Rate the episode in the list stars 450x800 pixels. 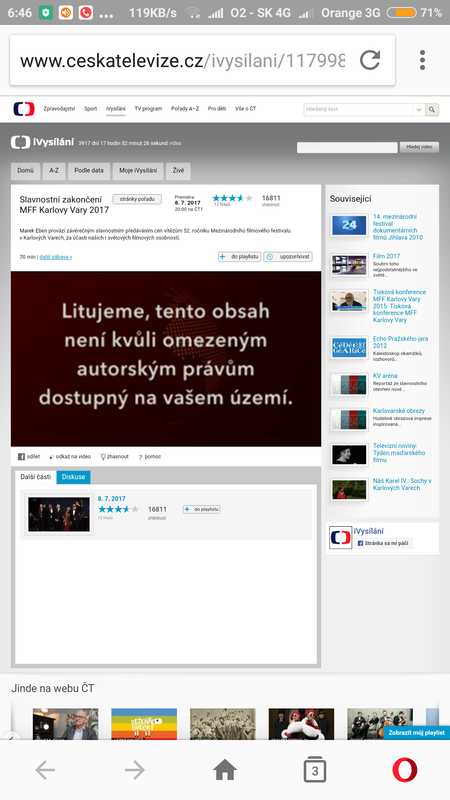point(118,509)
